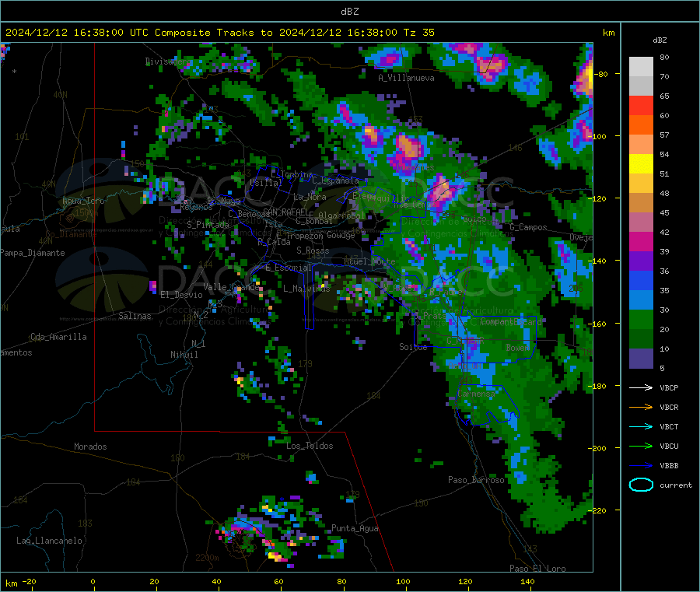The image size is (700, 592).
Task: Click the Los_Toldos map label
Action: 310,446
